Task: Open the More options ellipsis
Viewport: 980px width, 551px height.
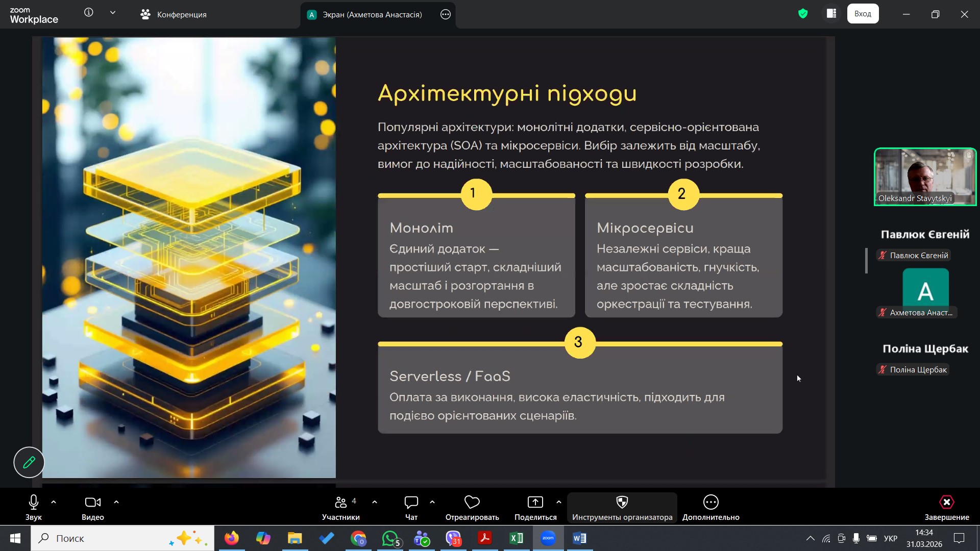Action: (710, 503)
